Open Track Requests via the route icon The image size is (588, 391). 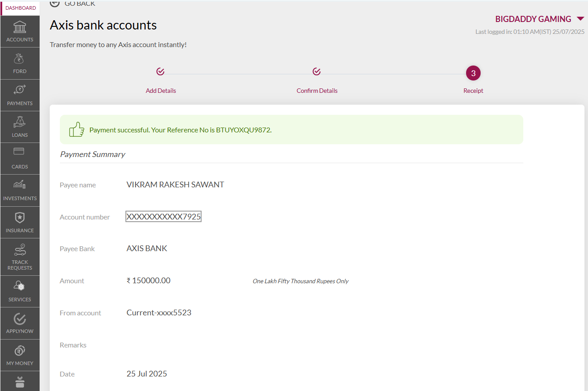(x=20, y=249)
